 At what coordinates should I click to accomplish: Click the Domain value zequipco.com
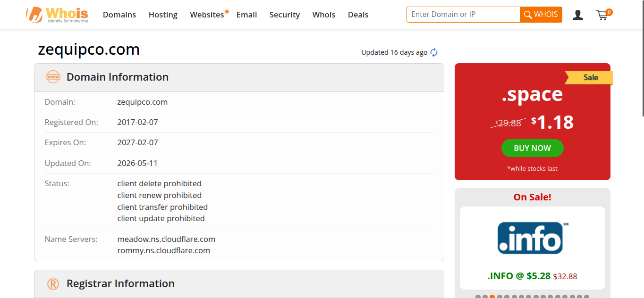tap(143, 102)
